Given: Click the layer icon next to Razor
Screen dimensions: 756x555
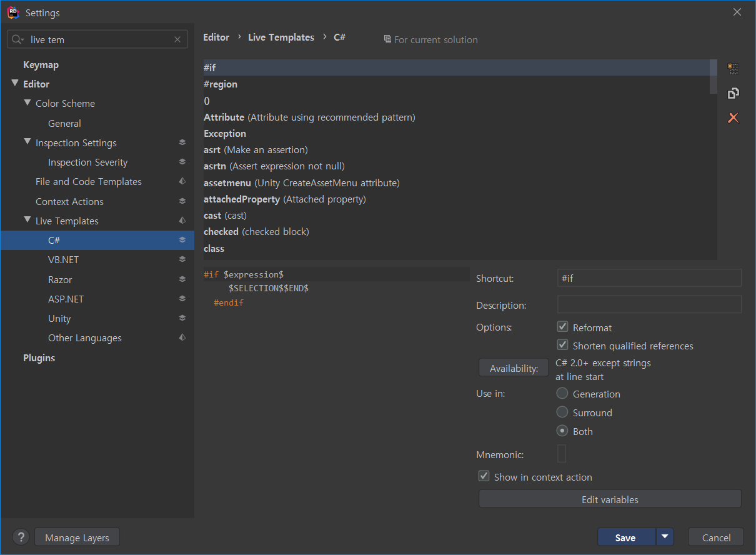Looking at the screenshot, I should click(x=182, y=279).
